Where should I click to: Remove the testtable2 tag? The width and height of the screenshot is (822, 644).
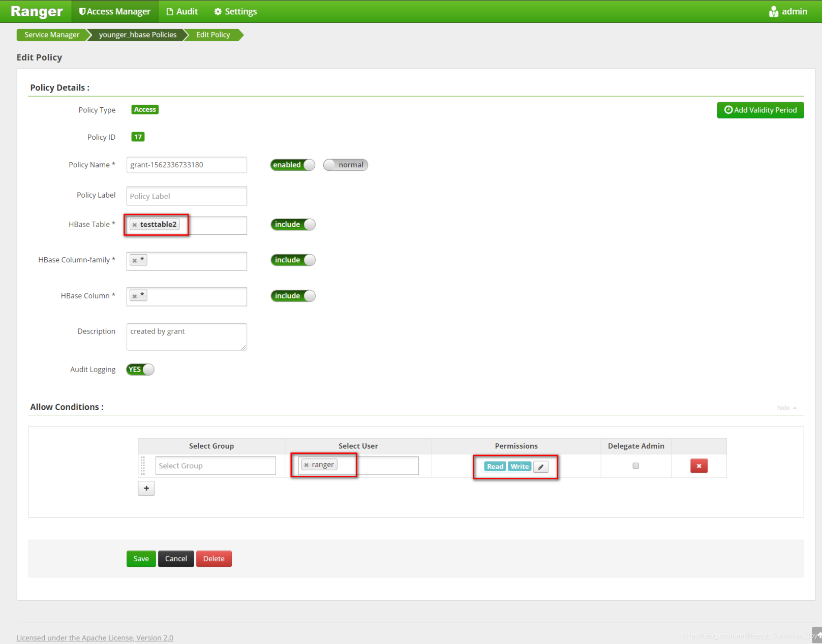135,225
